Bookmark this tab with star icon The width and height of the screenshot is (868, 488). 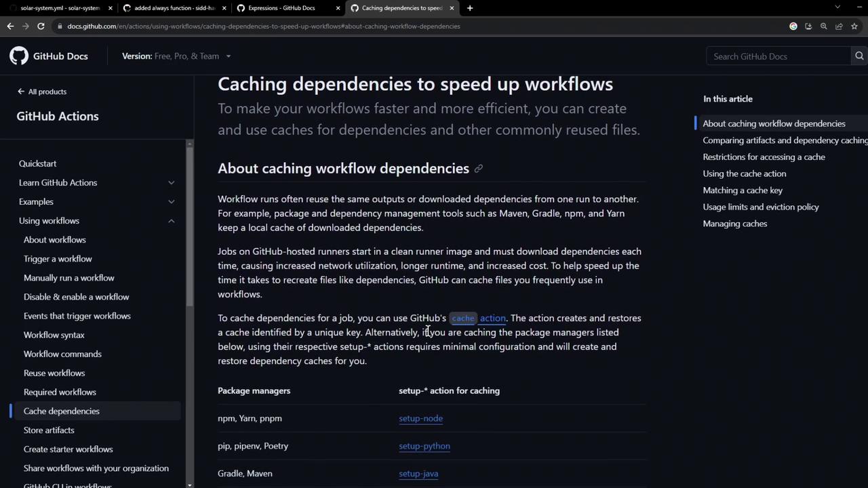pyautogui.click(x=854, y=26)
